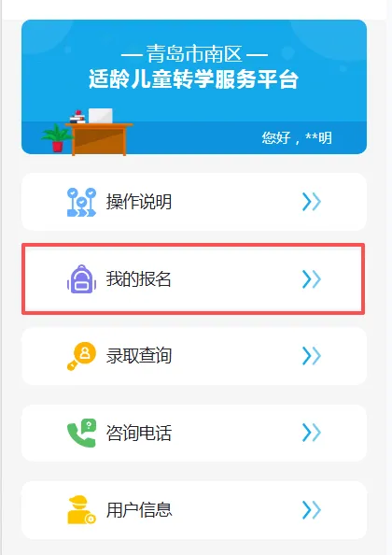Open the 我的报名 menu entry
Screen dimensions: 392x555
[193, 279]
